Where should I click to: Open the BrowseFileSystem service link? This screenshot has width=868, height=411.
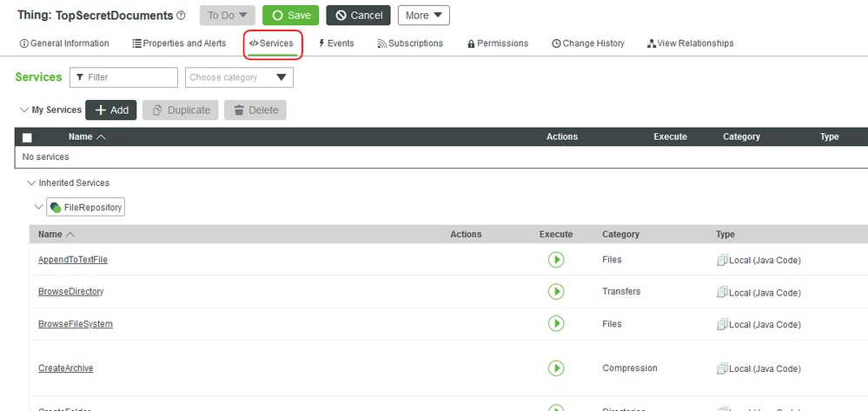tap(76, 324)
